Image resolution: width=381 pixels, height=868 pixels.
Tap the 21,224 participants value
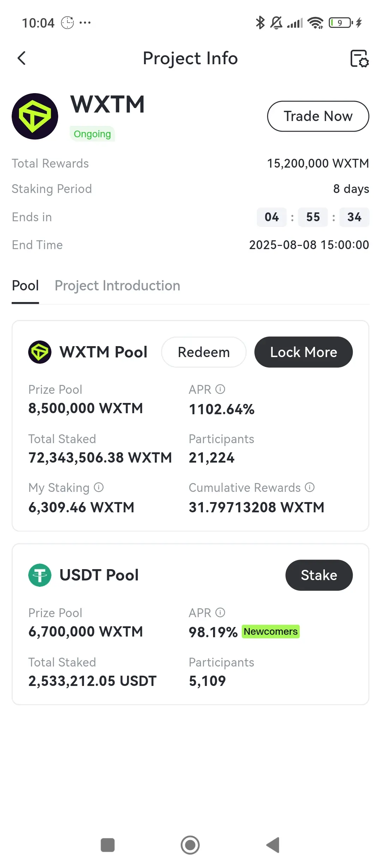coord(212,458)
